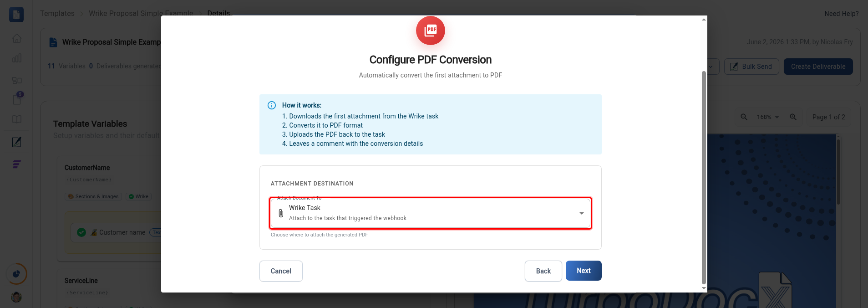Click the Wrike tag under CustomerName
This screenshot has height=308, width=868.
tap(138, 196)
